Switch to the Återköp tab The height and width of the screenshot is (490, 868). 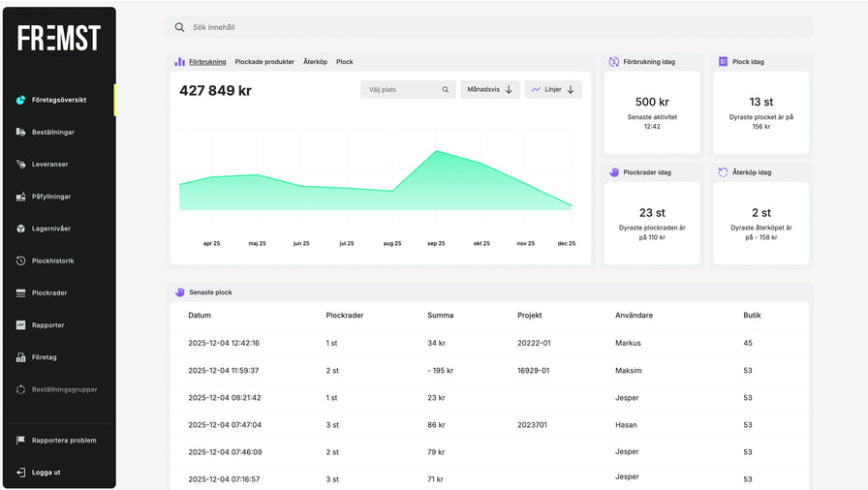coord(315,62)
